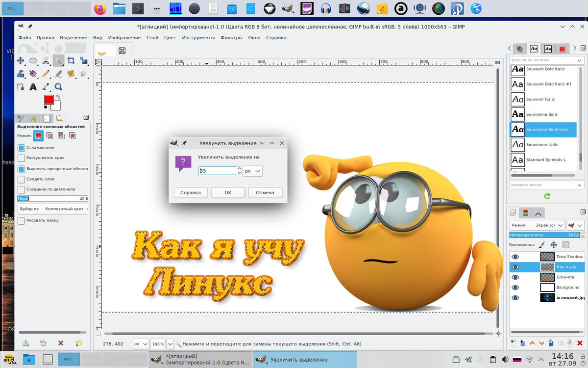The image size is (588, 368).
Task: Click the Color Picker eyedropper tool
Action: click(46, 87)
